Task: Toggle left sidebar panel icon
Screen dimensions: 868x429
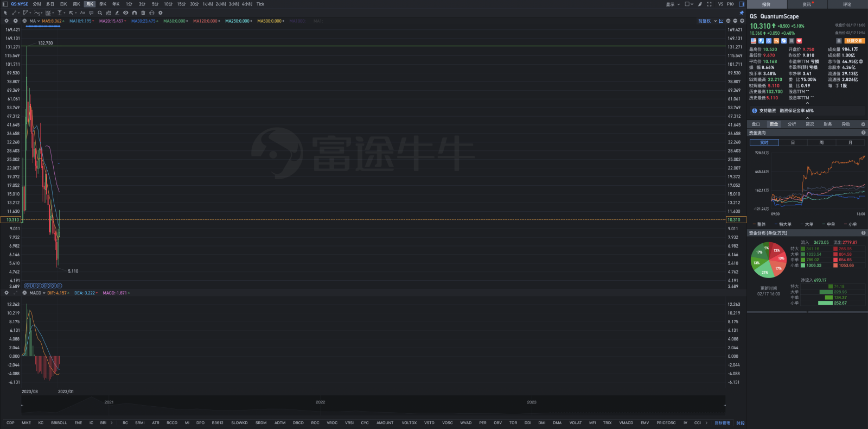Action: 5,4
